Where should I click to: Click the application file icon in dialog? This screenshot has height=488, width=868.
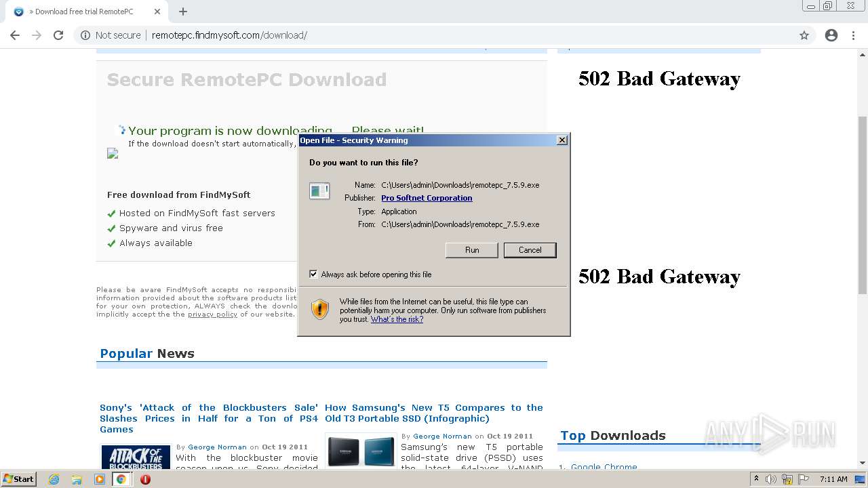pos(319,191)
